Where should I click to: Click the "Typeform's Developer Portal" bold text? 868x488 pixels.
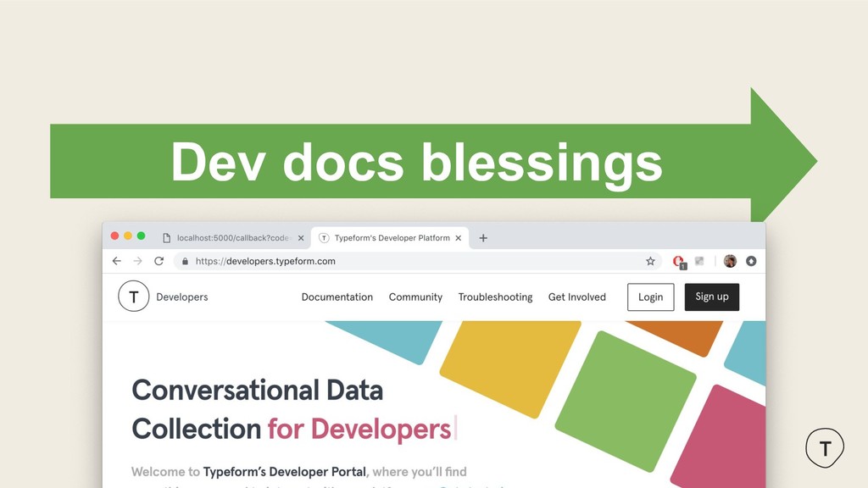285,472
